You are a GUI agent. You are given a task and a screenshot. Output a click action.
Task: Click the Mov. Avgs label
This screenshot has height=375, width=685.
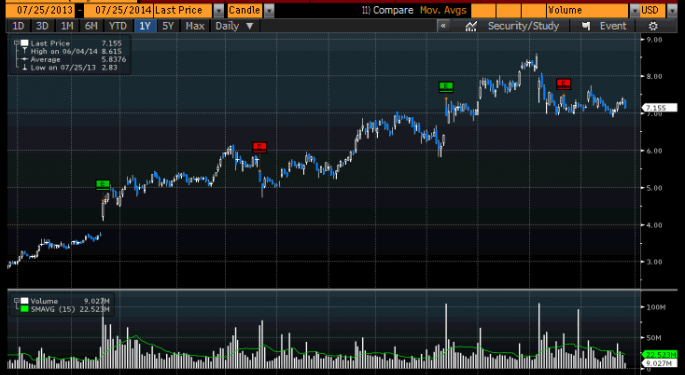point(443,10)
